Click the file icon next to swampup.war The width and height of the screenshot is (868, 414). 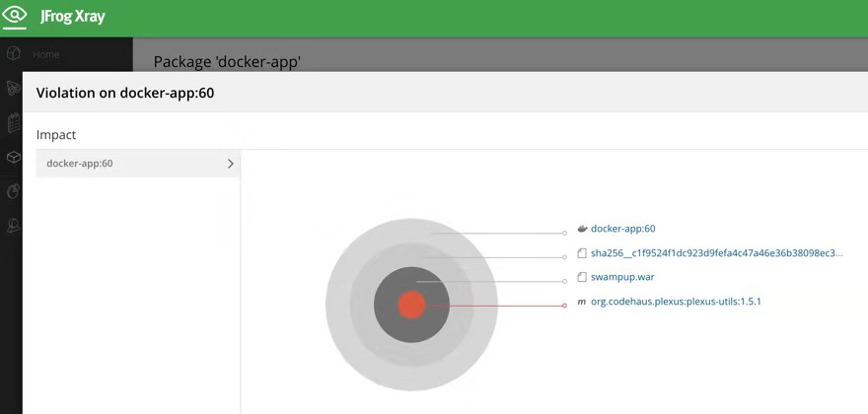(582, 277)
